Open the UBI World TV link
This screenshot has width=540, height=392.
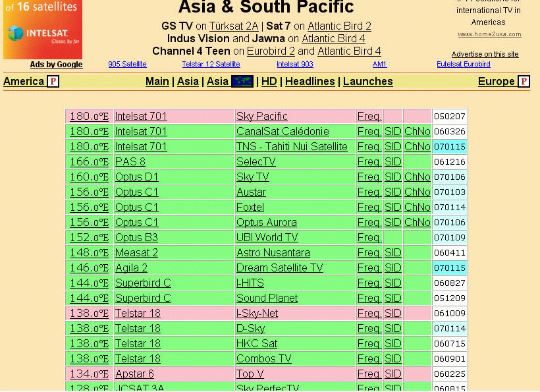click(x=267, y=238)
